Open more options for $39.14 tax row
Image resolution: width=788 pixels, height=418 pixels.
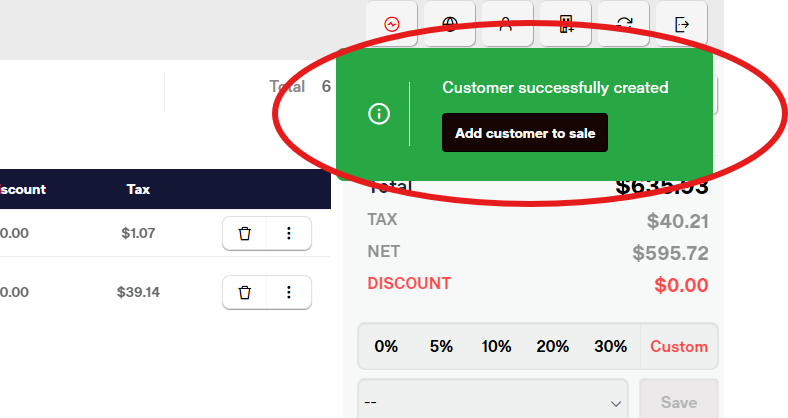pos(289,292)
